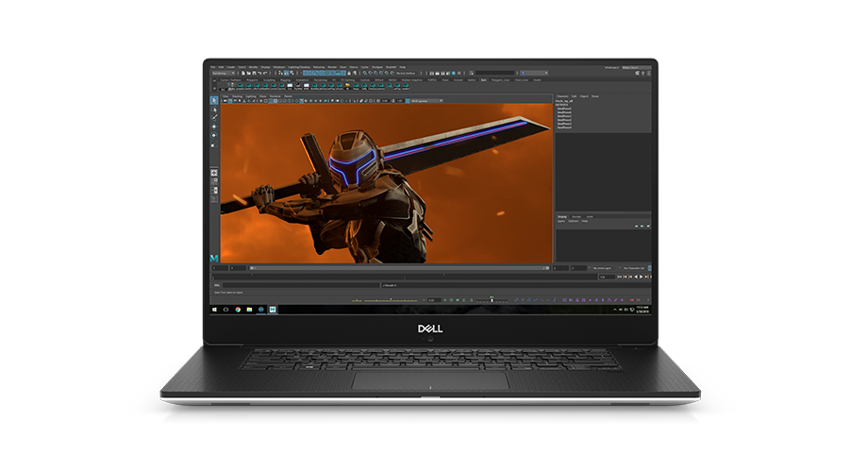
Task: Open the user account dropdown in status line
Action: [534, 73]
